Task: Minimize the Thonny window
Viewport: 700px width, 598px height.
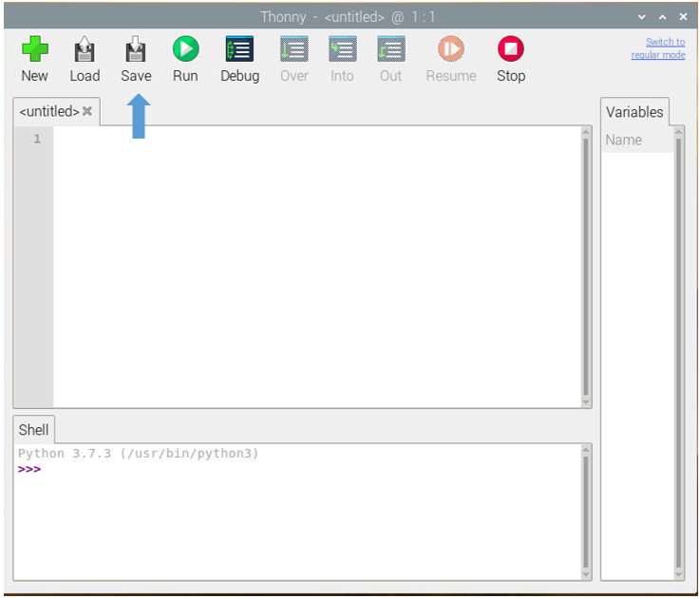Action: 641,17
